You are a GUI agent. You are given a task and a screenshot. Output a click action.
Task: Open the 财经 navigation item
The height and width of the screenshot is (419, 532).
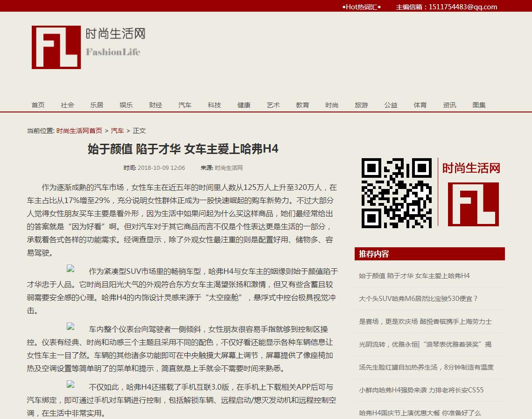(155, 105)
